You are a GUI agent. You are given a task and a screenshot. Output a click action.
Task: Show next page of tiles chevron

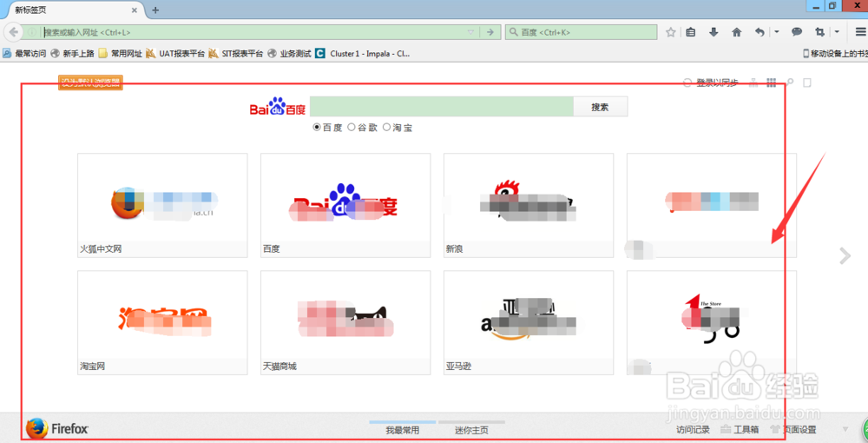[845, 256]
